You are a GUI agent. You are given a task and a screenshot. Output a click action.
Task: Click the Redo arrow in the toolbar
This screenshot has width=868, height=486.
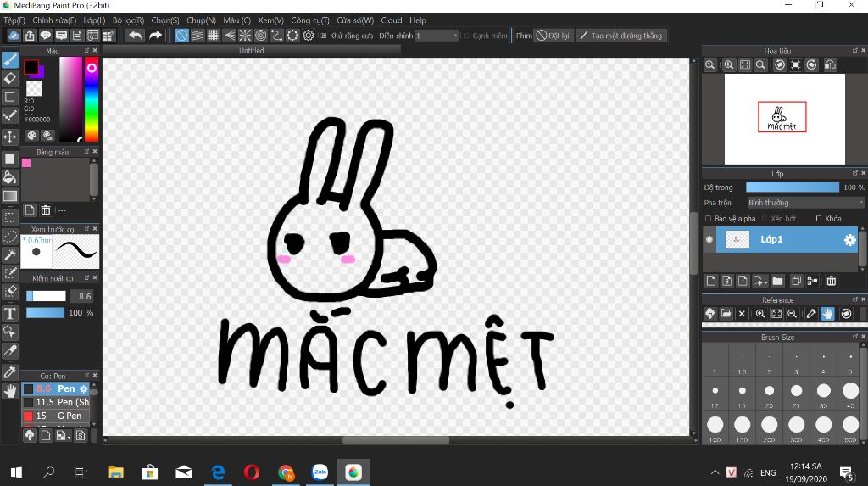point(156,36)
